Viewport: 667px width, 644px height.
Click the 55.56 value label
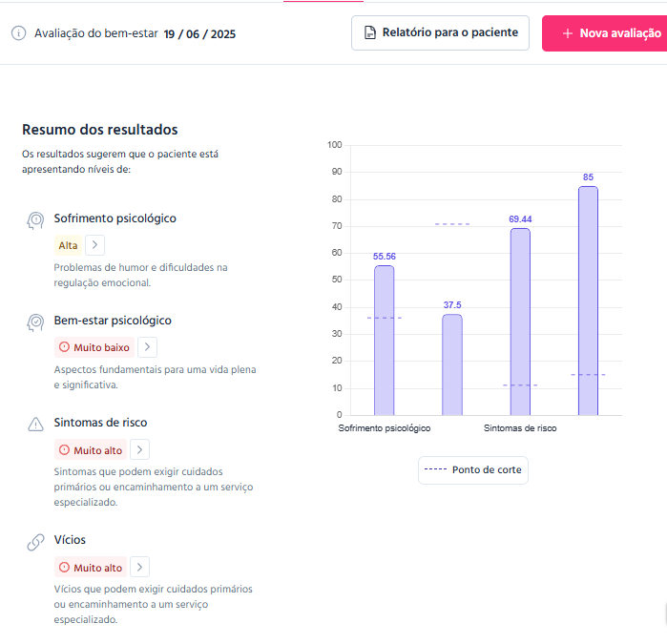point(385,256)
